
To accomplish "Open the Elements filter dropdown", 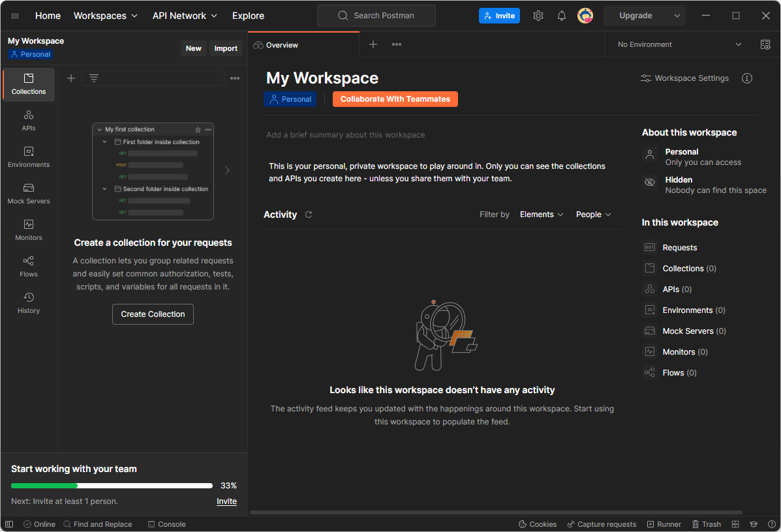I will 542,214.
